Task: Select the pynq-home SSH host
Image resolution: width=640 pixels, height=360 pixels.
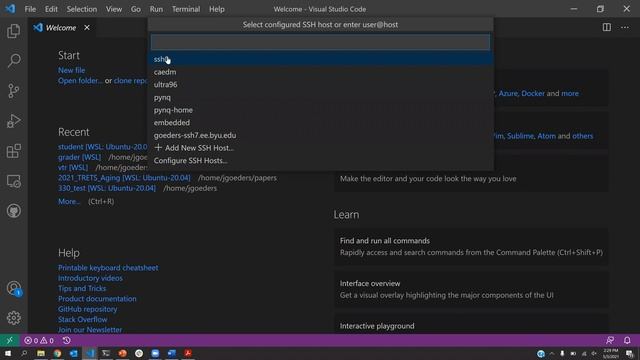Action: (320, 110)
